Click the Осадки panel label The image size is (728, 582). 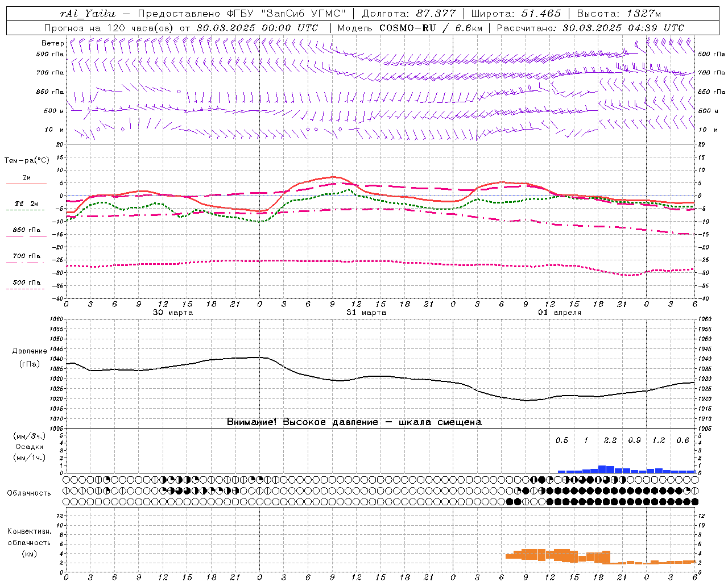click(30, 447)
